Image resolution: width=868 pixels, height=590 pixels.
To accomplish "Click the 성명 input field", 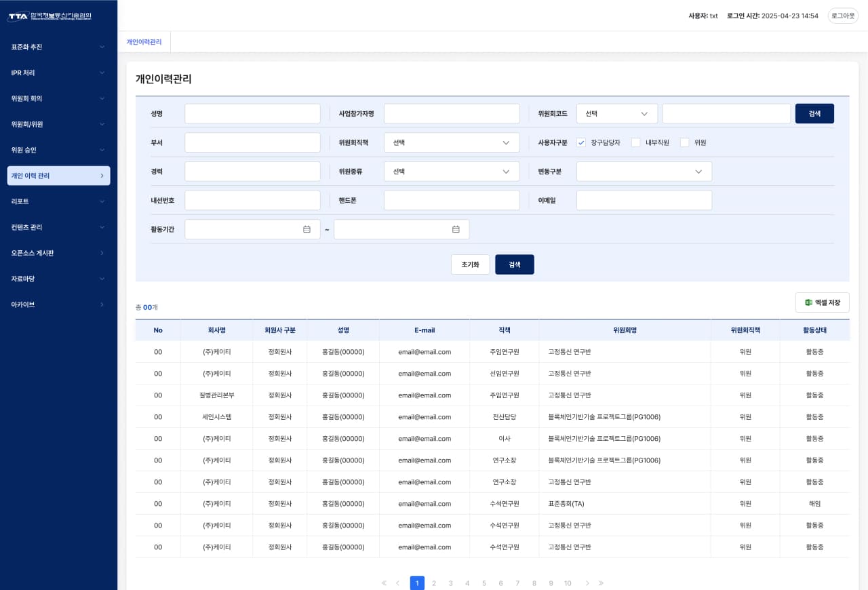I will [x=252, y=114].
